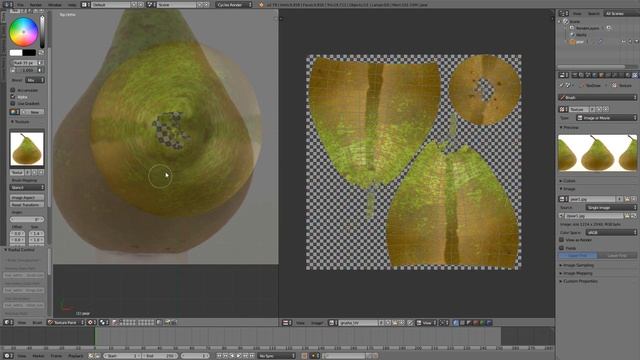The height and width of the screenshot is (360, 640).
Task: Click the New palette button
Action: (33, 112)
